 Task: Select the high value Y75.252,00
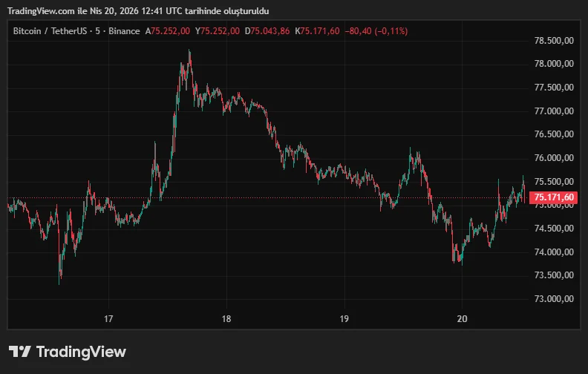tap(218, 30)
